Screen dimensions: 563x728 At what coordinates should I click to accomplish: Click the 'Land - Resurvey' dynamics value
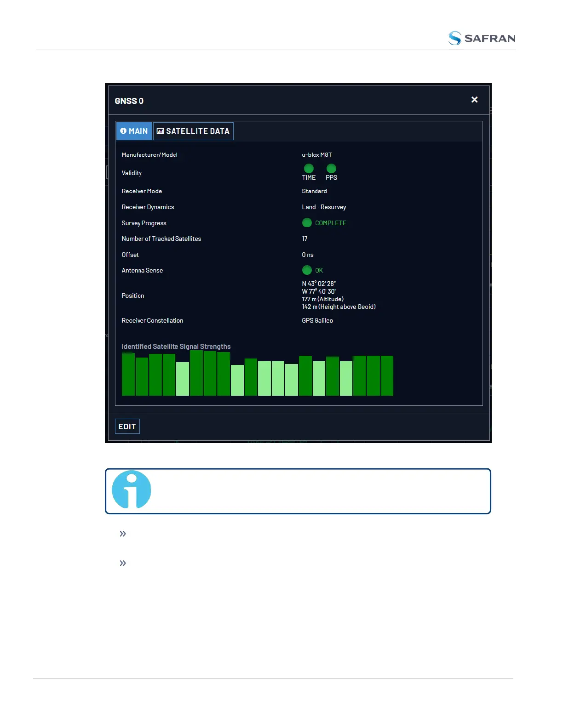point(324,207)
